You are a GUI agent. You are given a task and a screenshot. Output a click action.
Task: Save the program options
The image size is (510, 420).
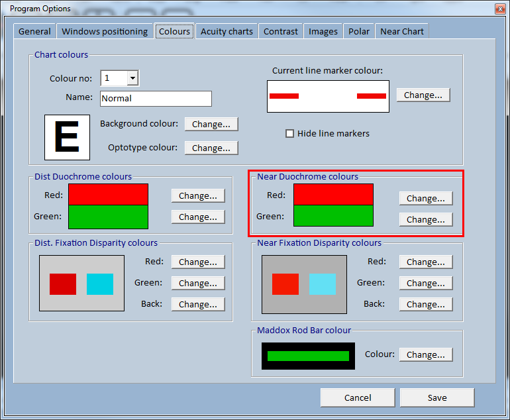tap(436, 397)
